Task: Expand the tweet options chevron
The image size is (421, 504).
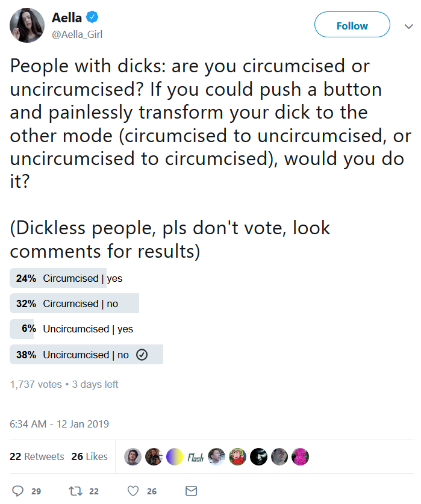Action: [409, 25]
